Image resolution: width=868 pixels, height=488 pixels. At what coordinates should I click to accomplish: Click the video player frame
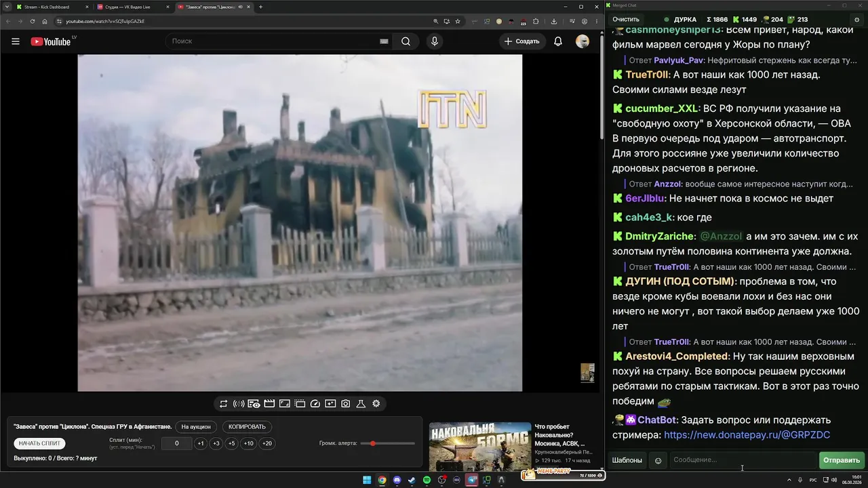pos(300,223)
